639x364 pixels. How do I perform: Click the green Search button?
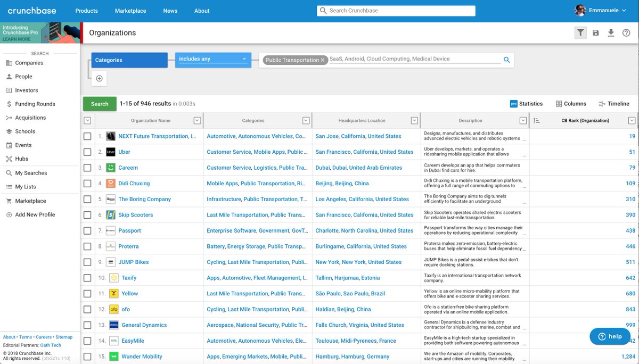(100, 104)
